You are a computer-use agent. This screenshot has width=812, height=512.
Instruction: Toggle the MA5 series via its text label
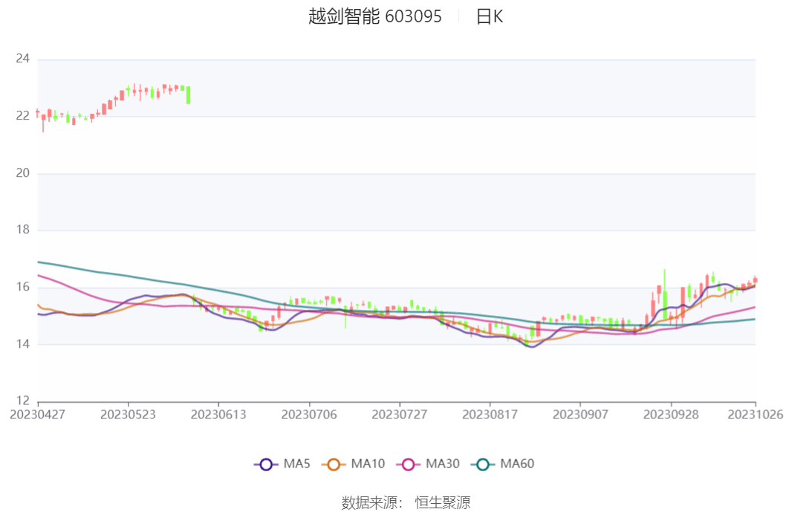click(296, 464)
